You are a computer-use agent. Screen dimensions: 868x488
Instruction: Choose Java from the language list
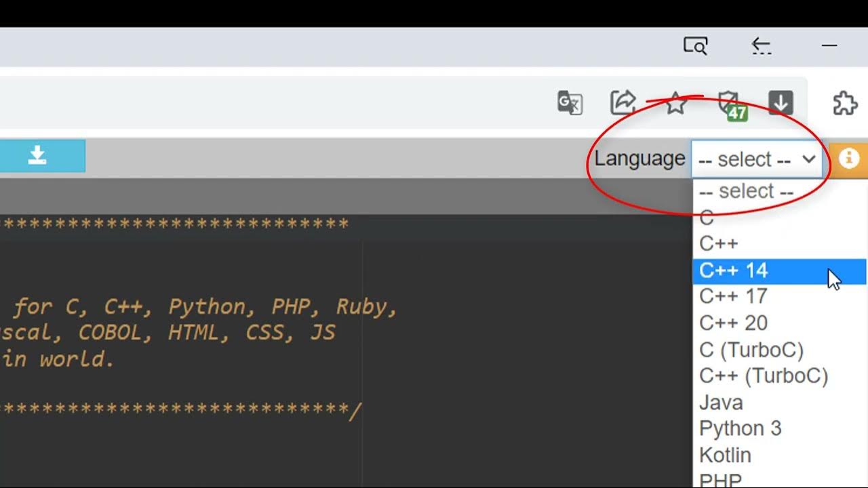721,403
